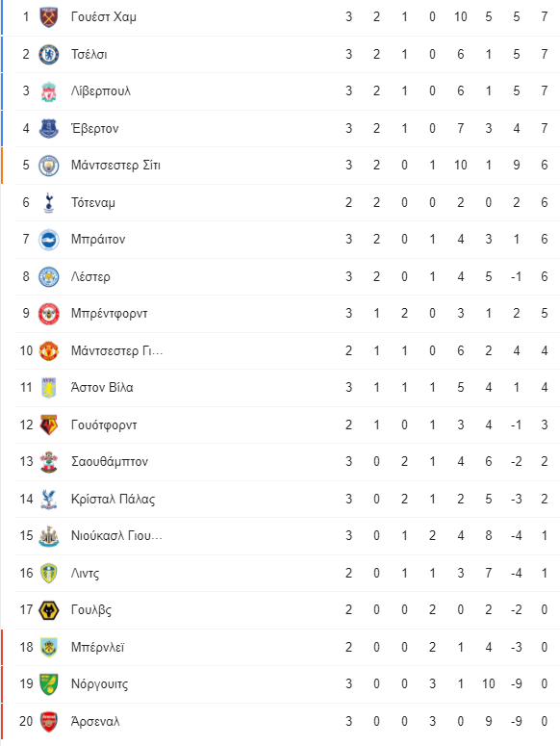Image resolution: width=560 pixels, height=746 pixels.
Task: Open the Κρίσταλ Πάλας team link
Action: [113, 499]
